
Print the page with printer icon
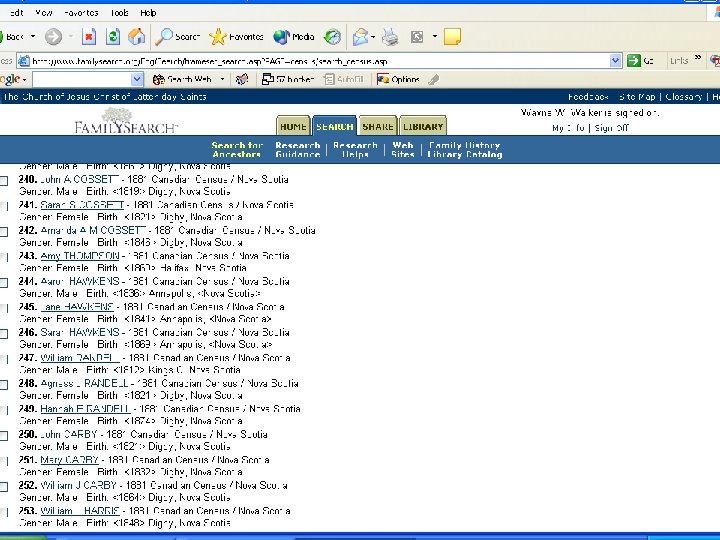[390, 37]
